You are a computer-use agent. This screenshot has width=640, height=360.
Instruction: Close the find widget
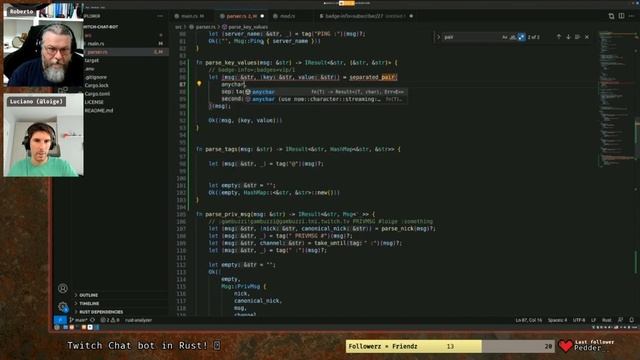click(x=587, y=37)
